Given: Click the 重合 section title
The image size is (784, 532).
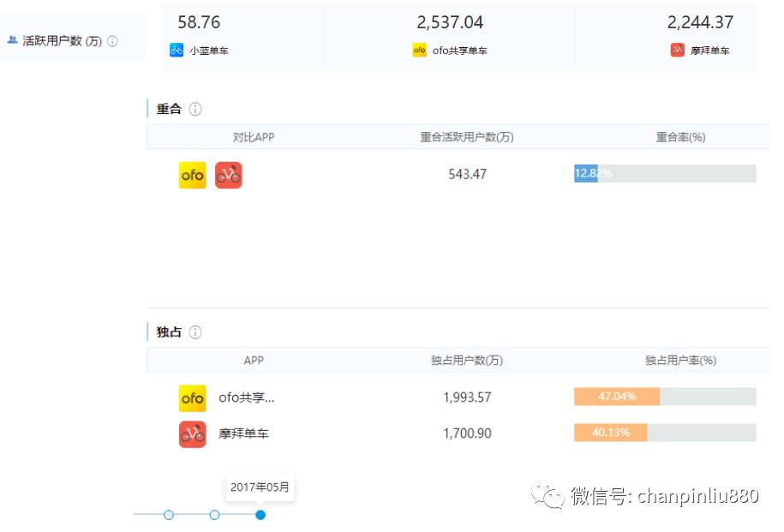Looking at the screenshot, I should tap(169, 109).
